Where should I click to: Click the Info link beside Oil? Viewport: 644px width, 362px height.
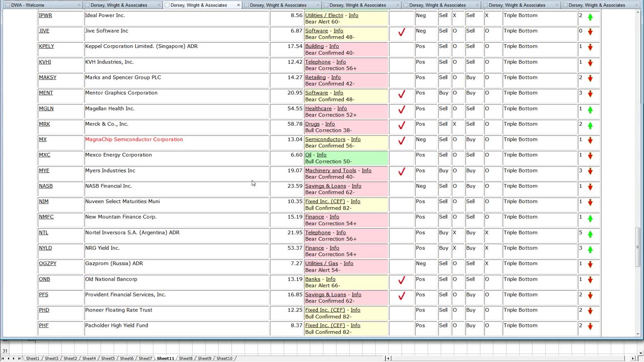pyautogui.click(x=321, y=155)
